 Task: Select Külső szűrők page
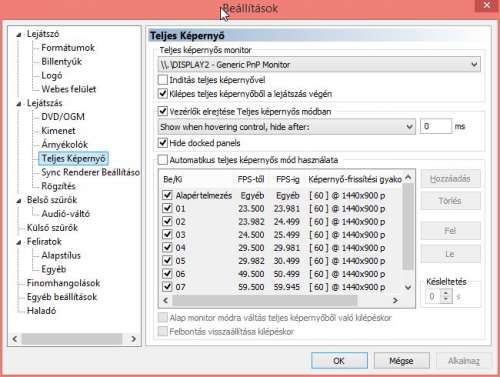click(52, 228)
